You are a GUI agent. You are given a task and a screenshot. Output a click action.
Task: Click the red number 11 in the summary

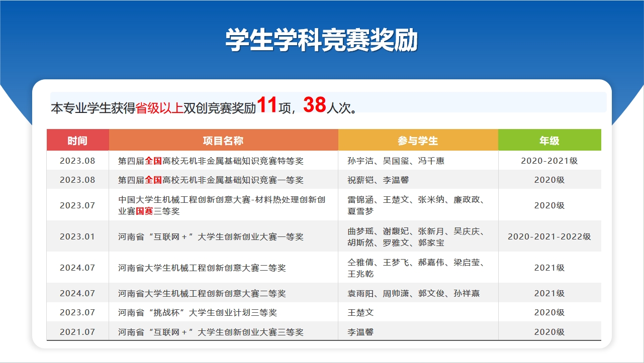267,105
